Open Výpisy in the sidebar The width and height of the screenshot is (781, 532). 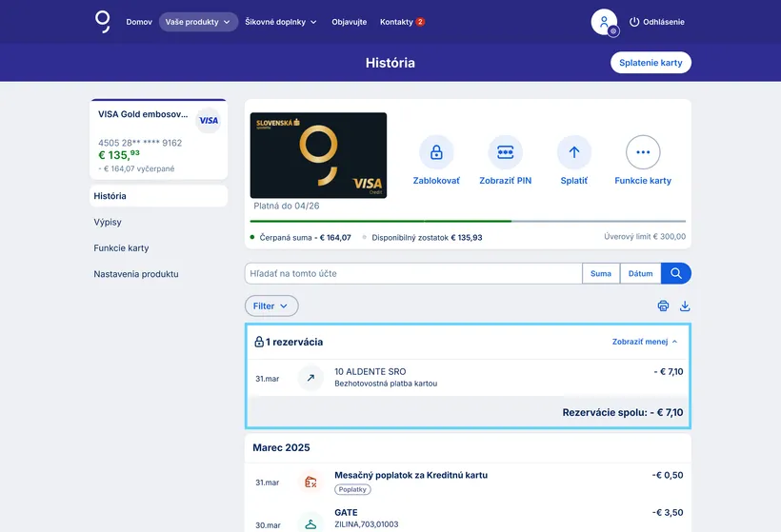coord(108,222)
